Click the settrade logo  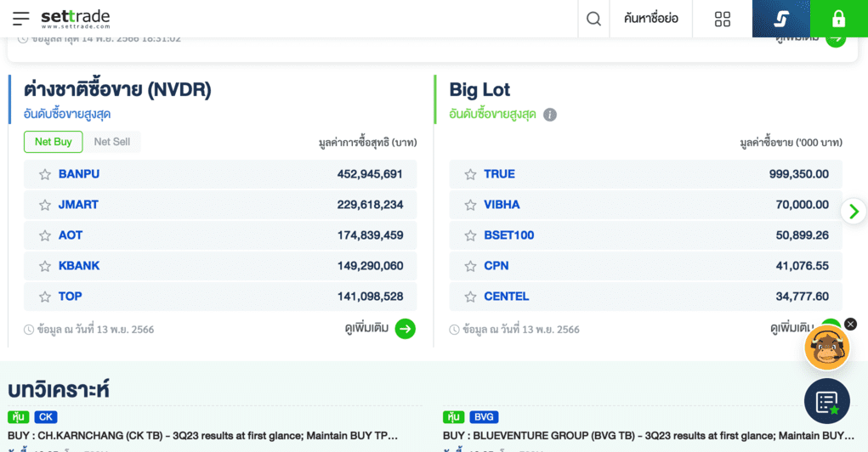(75, 19)
